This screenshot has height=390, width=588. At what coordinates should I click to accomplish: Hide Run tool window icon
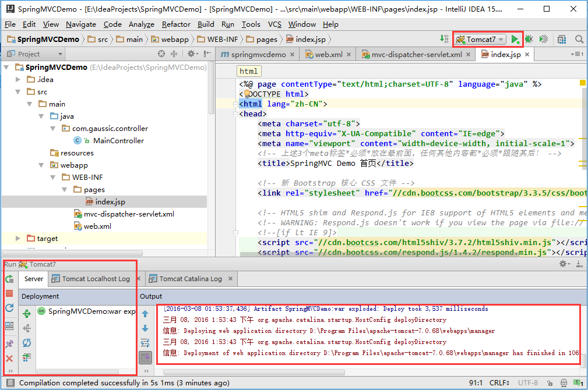(579, 264)
